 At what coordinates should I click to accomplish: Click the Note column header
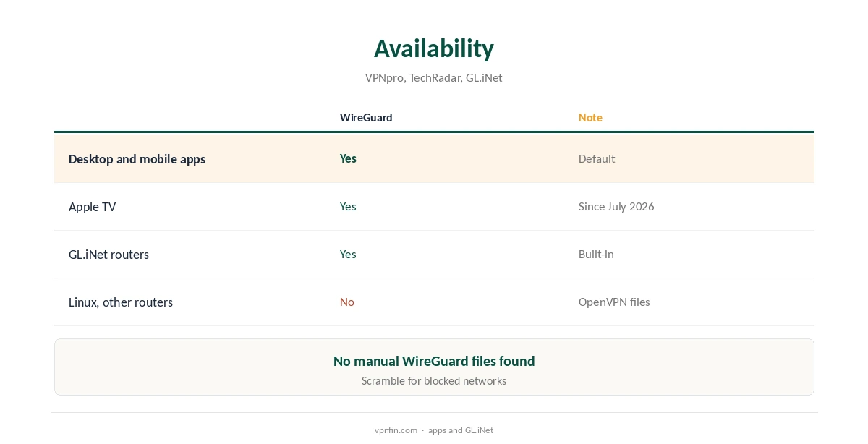click(590, 117)
